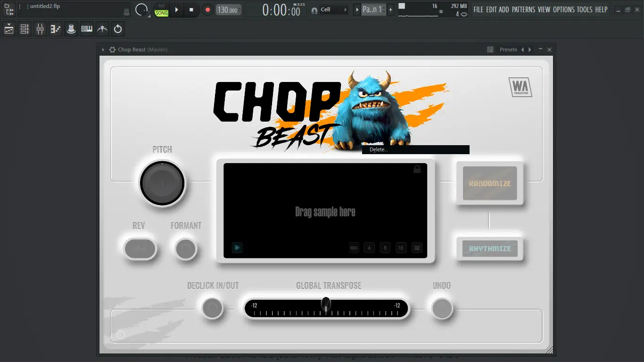Click the lock icon in the sample display
This screenshot has width=644, height=362.
(x=417, y=169)
